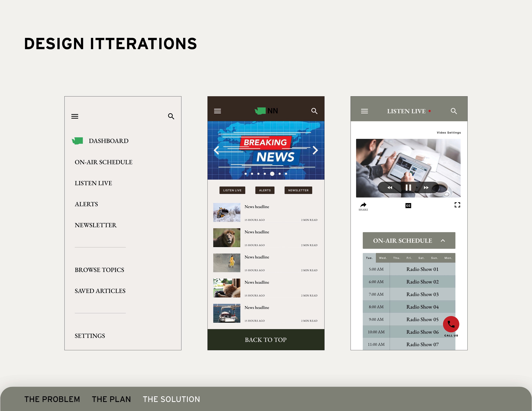This screenshot has width=532, height=411.
Task: Click Back To Top bar
Action: click(x=266, y=340)
